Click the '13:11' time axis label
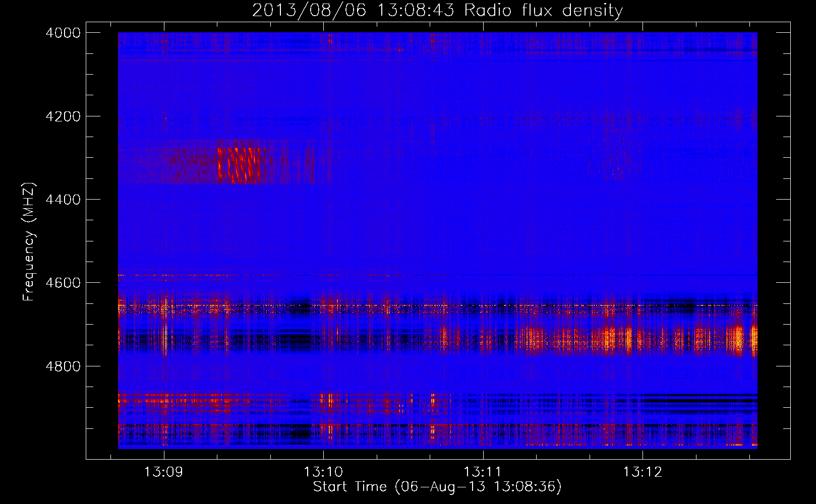Screen dimensions: 816x504 483,472
